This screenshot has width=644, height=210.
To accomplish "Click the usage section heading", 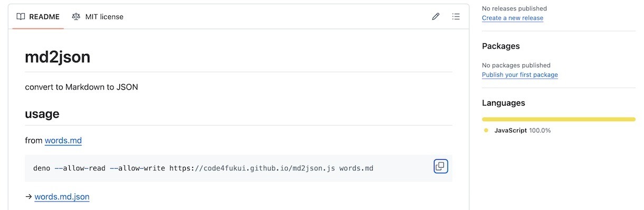I will (42, 114).
